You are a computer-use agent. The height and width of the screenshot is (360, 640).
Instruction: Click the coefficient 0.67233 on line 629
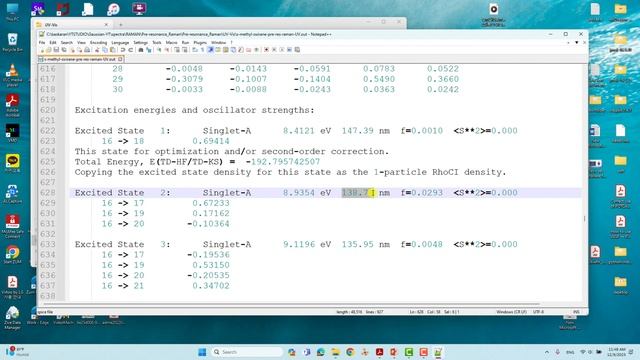[211, 203]
